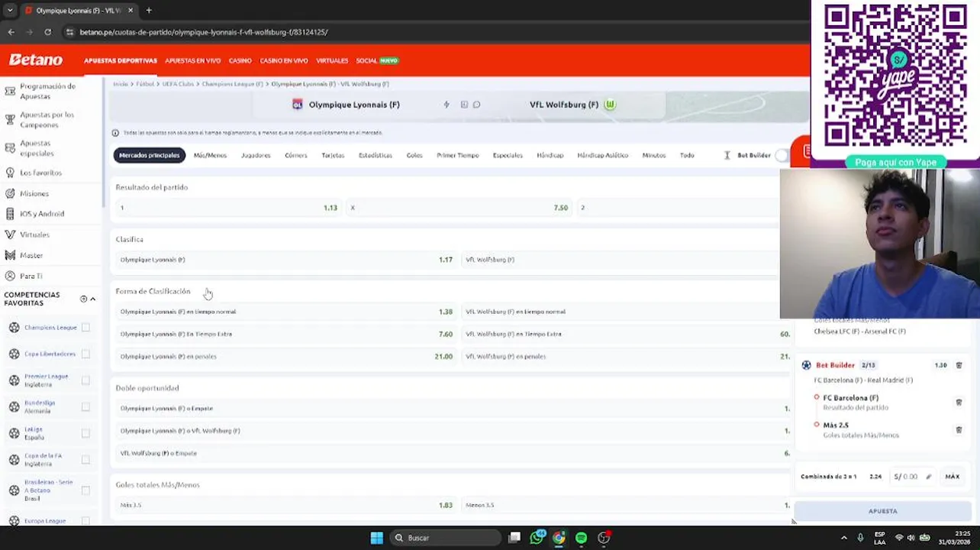
Task: Check the Premier League Inglaterra checkbox
Action: 85,380
